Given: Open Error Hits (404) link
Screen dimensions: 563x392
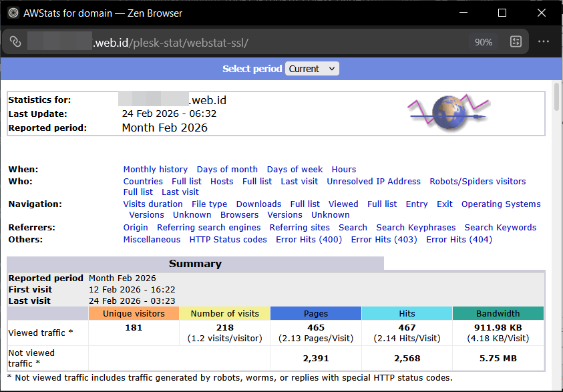Looking at the screenshot, I should click(x=459, y=240).
